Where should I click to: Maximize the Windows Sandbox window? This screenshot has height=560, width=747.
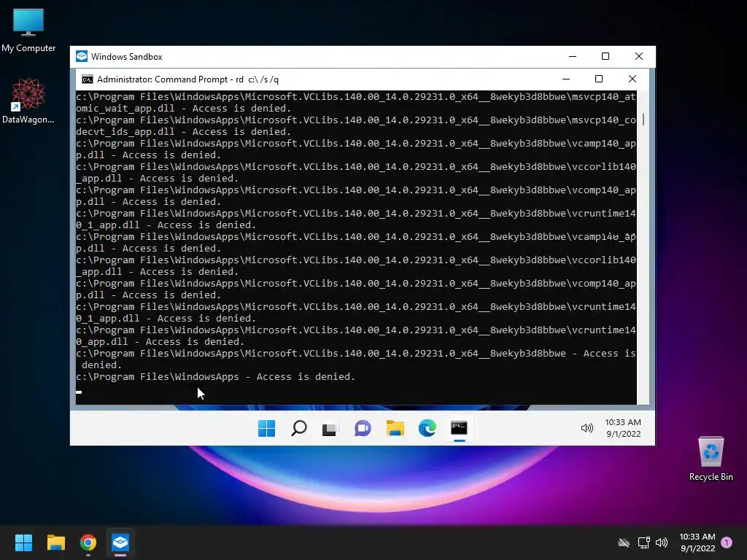605,57
